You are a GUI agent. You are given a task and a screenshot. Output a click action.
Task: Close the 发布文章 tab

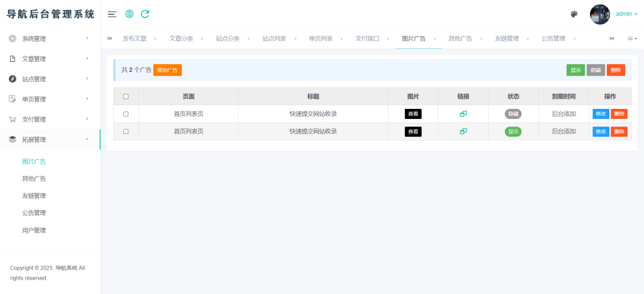155,39
